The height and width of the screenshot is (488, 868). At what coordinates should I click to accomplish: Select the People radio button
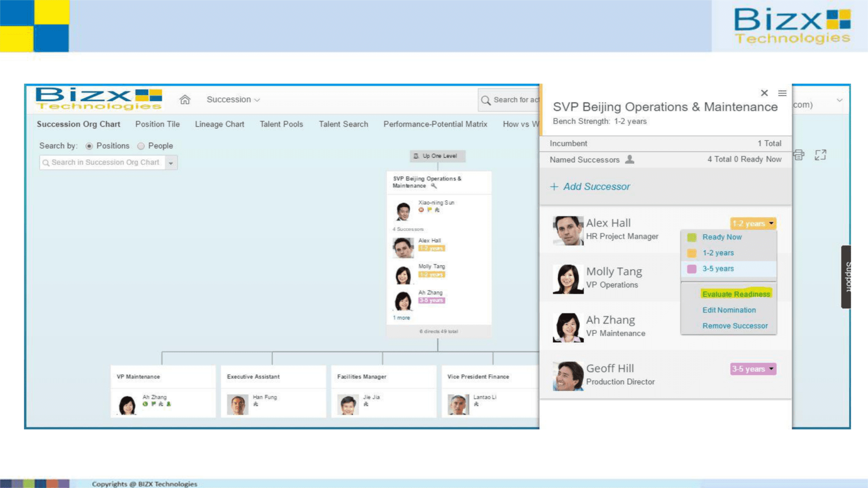pyautogui.click(x=140, y=146)
